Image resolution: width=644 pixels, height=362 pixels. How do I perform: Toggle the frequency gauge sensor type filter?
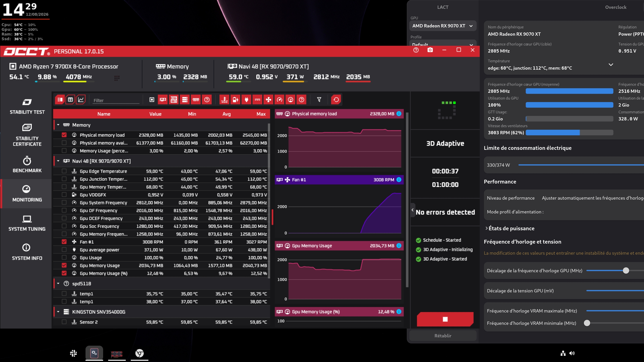coord(279,100)
